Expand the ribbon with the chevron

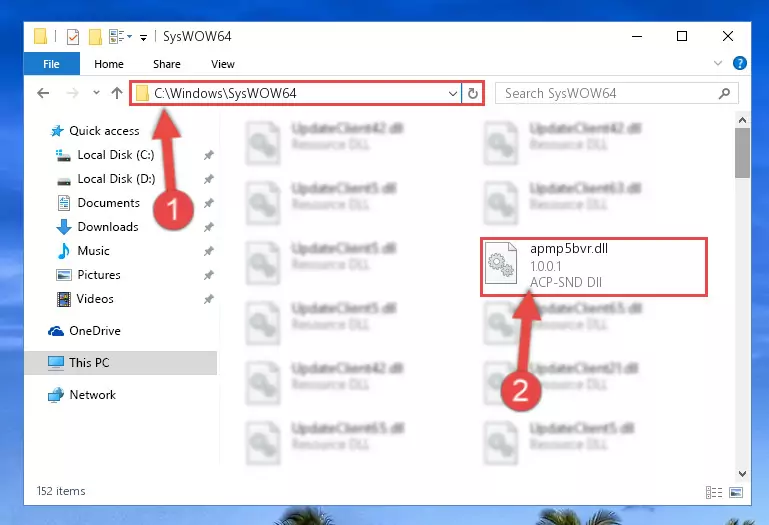718,63
